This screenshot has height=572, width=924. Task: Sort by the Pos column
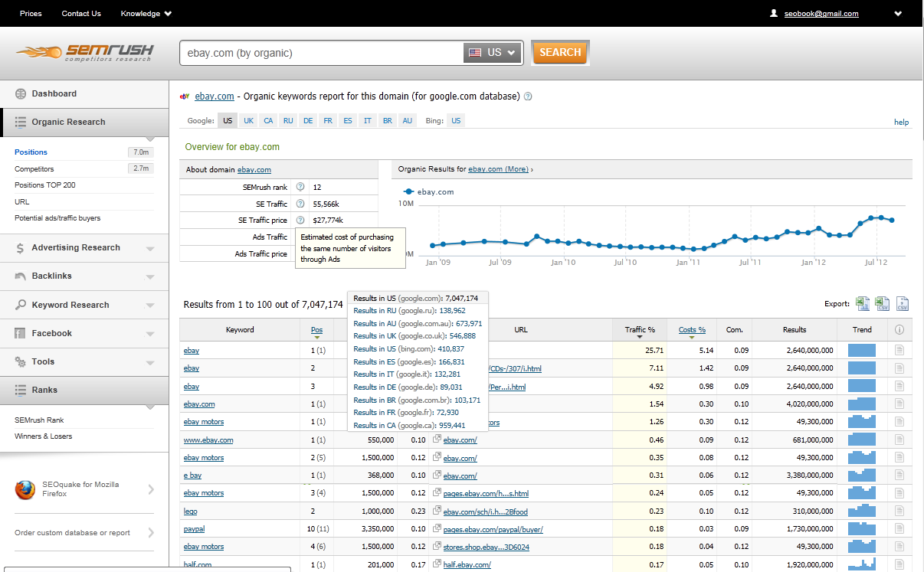(x=316, y=330)
